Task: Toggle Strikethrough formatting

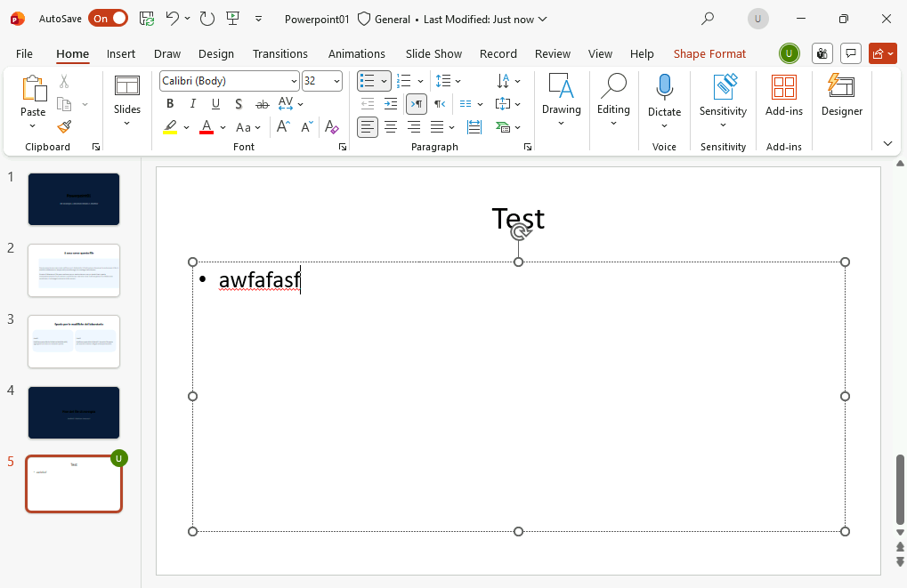Action: tap(263, 104)
